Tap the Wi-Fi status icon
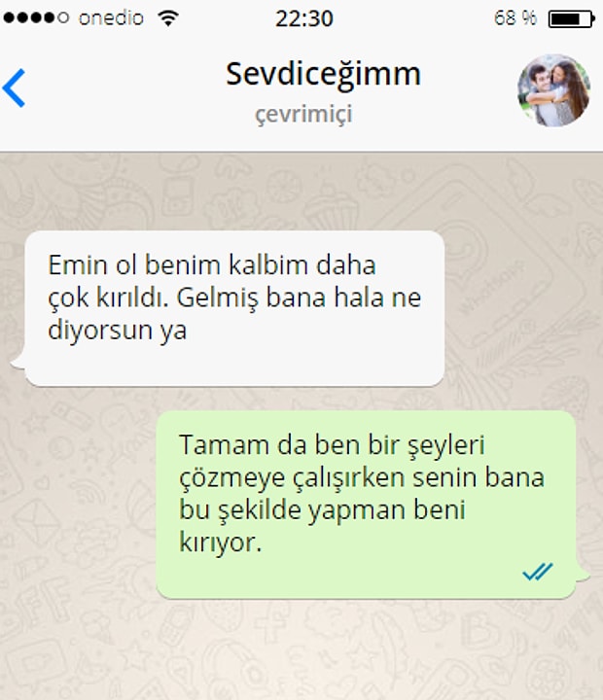Viewport: 603px width, 700px height. [168, 18]
